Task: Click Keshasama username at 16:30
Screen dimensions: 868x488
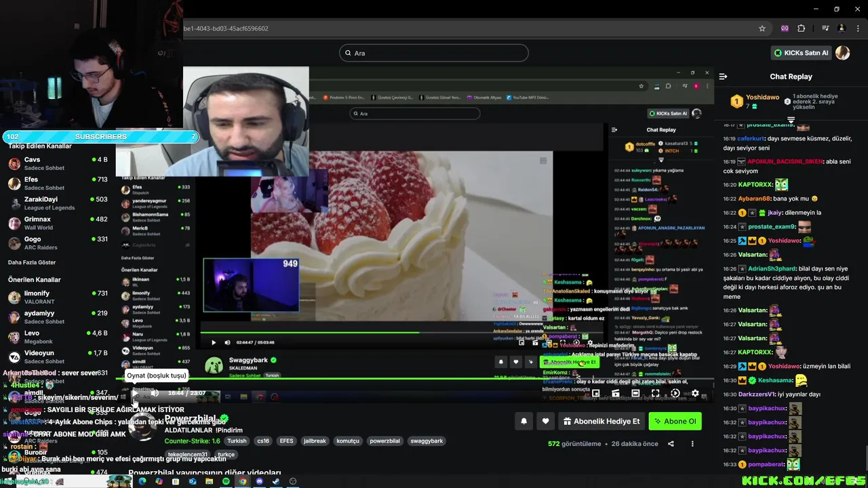Action: [775, 380]
